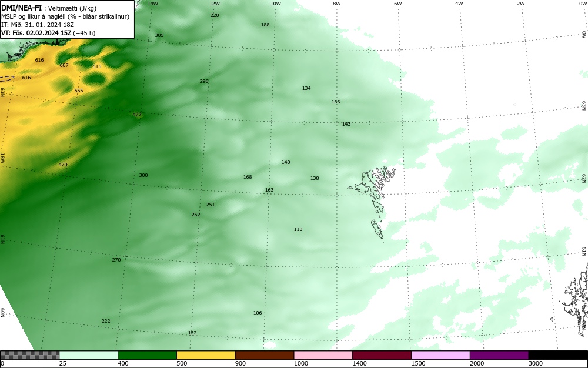Click the map value 252
The image size is (588, 368).
tap(196, 215)
